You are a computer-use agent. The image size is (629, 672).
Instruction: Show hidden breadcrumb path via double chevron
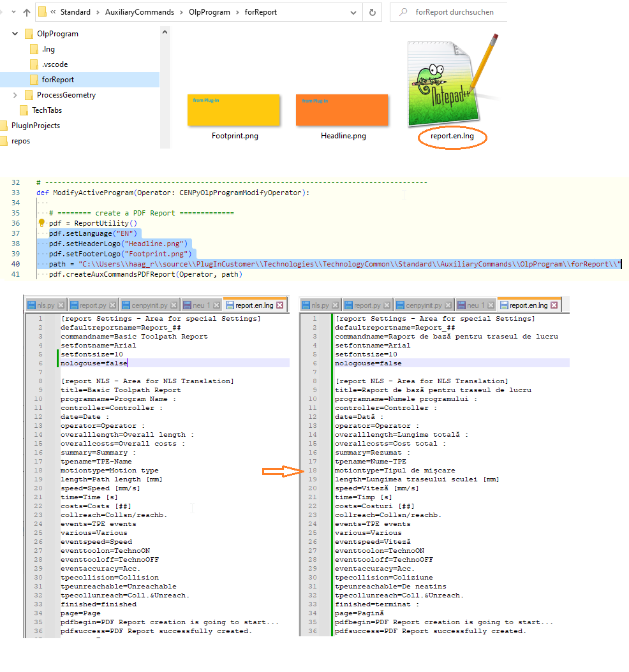(x=52, y=12)
